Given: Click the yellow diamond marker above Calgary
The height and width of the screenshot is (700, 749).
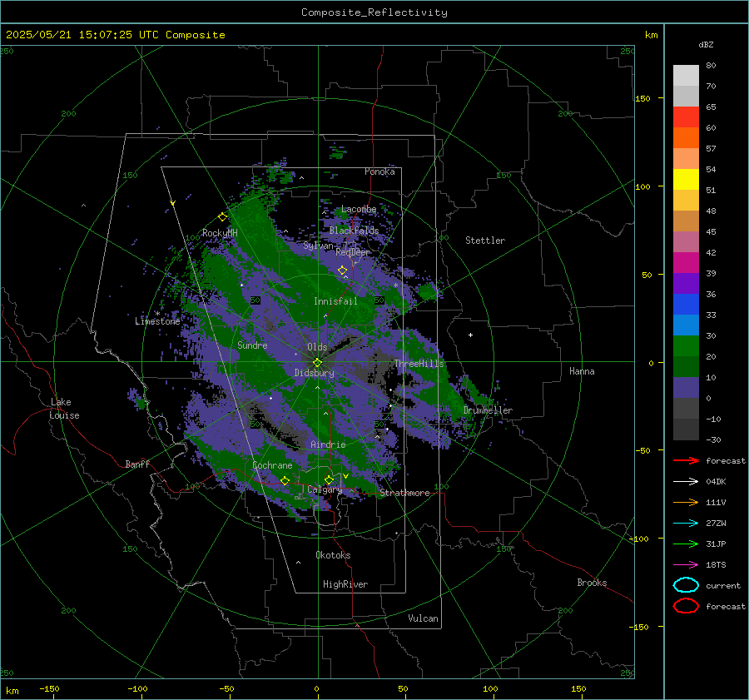Looking at the screenshot, I should tap(329, 479).
